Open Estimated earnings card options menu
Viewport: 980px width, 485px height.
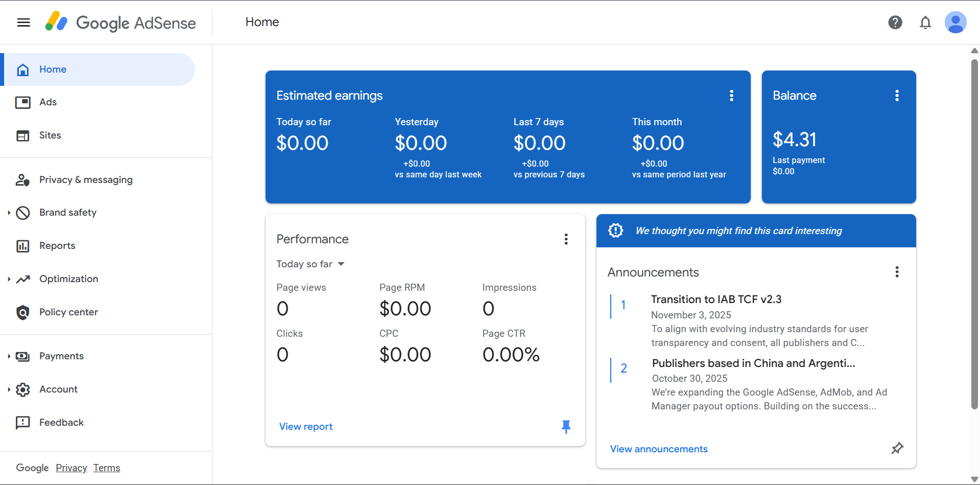pos(731,96)
